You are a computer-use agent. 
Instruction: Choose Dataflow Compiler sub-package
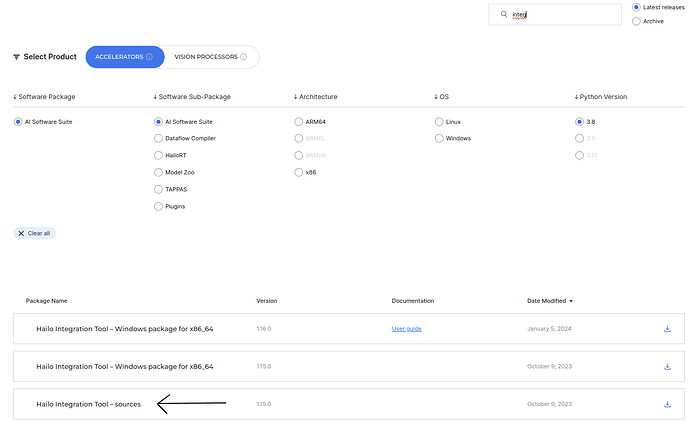click(158, 138)
